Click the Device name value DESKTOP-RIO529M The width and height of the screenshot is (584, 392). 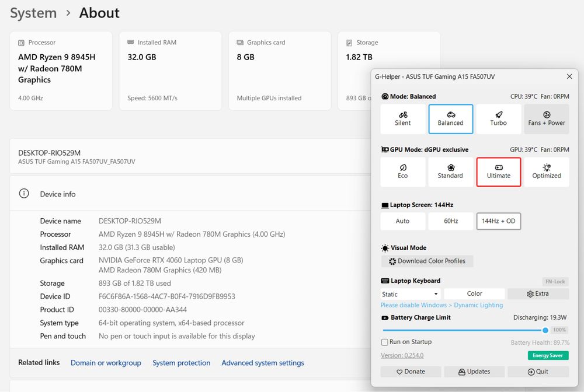pos(130,221)
